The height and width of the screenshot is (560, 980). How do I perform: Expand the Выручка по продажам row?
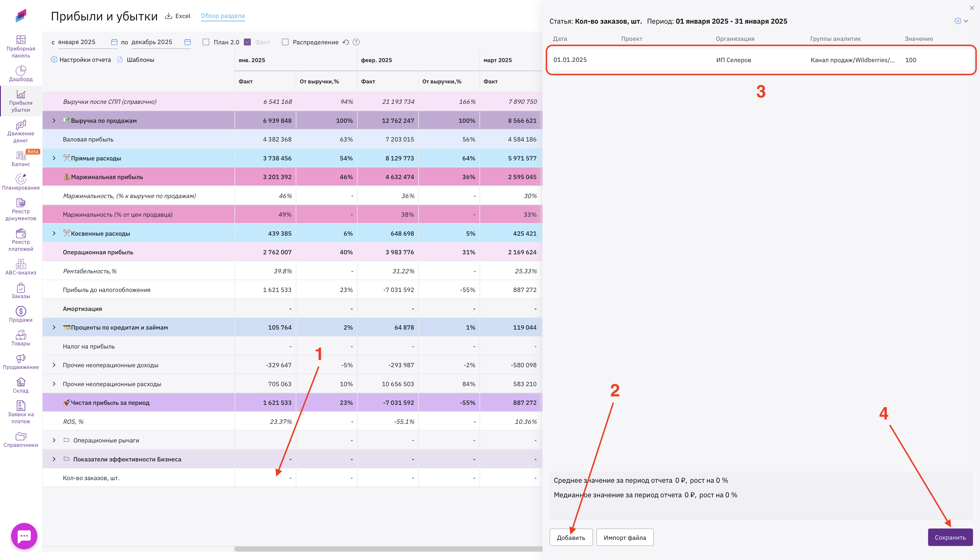point(54,120)
